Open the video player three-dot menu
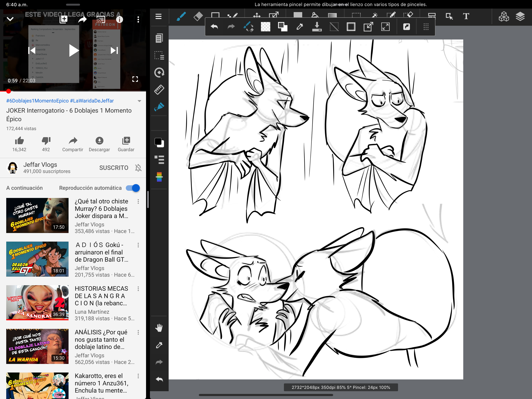Screen dimensions: 532x399 (x=138, y=19)
